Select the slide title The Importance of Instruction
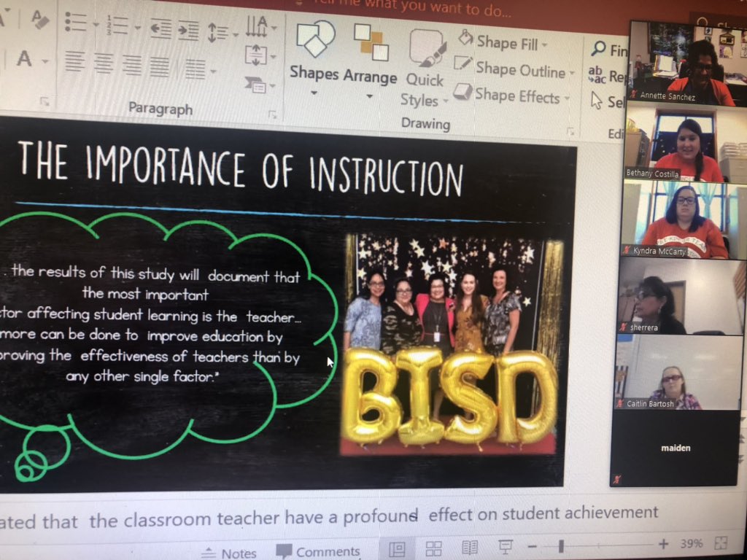 click(x=240, y=168)
